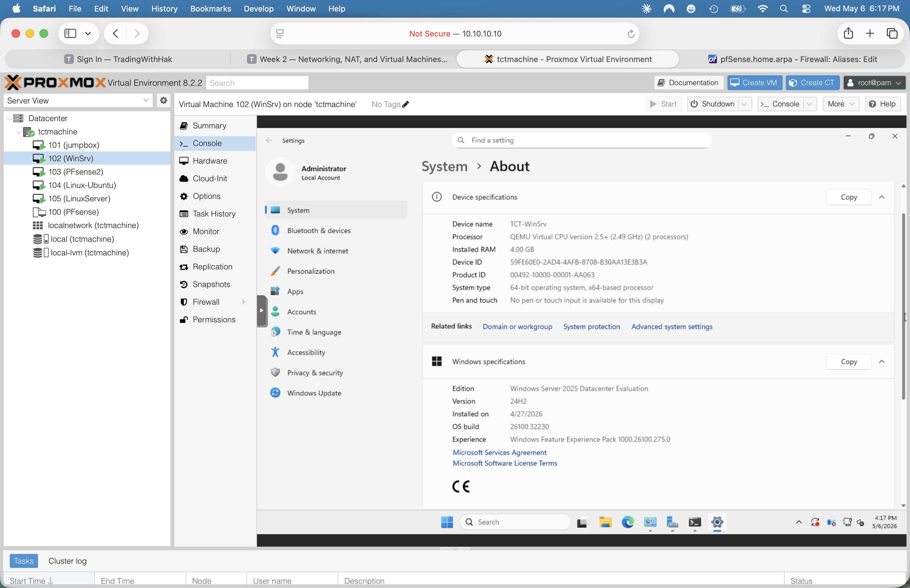
Task: Click Settings gear on Windows taskbar
Action: click(x=717, y=522)
